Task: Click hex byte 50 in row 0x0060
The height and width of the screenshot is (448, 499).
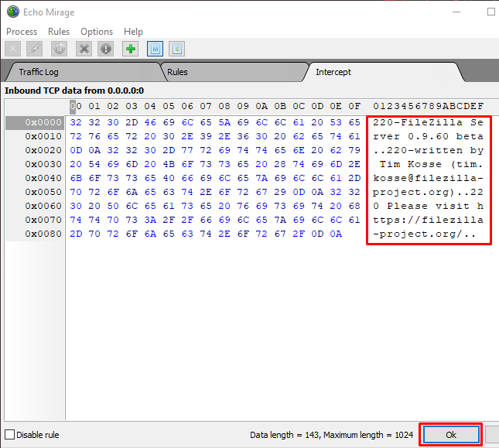Action: pos(113,206)
